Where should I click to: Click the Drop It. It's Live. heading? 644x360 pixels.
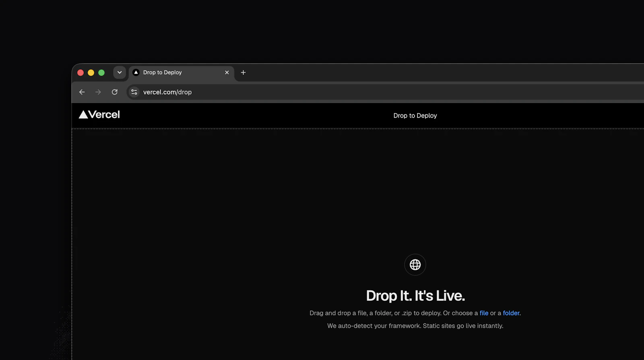tap(415, 296)
